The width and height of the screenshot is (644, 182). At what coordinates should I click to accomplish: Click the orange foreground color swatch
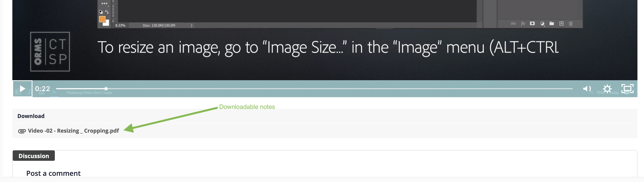[102, 19]
